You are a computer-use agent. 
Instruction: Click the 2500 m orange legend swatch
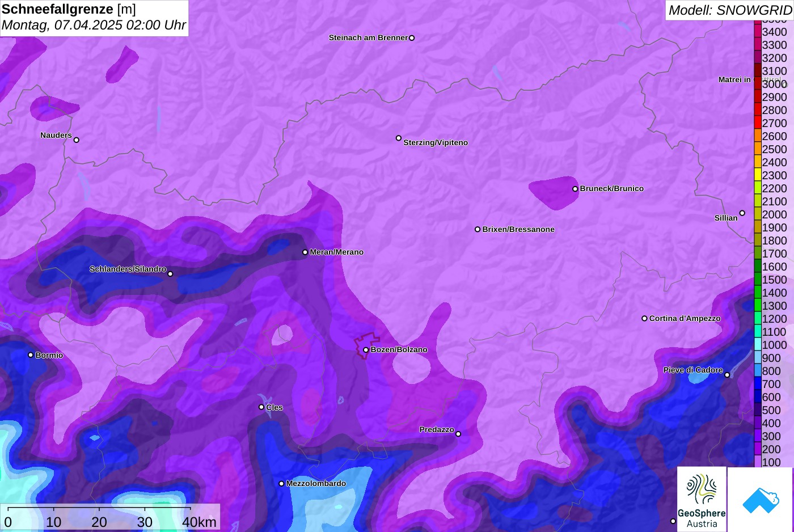click(758, 149)
